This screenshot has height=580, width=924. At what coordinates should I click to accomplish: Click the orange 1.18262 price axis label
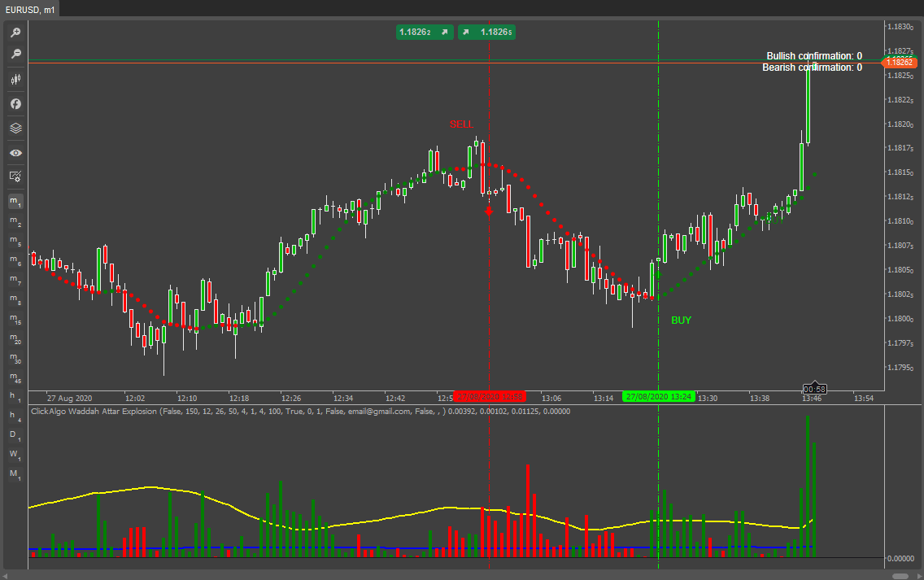tap(900, 62)
